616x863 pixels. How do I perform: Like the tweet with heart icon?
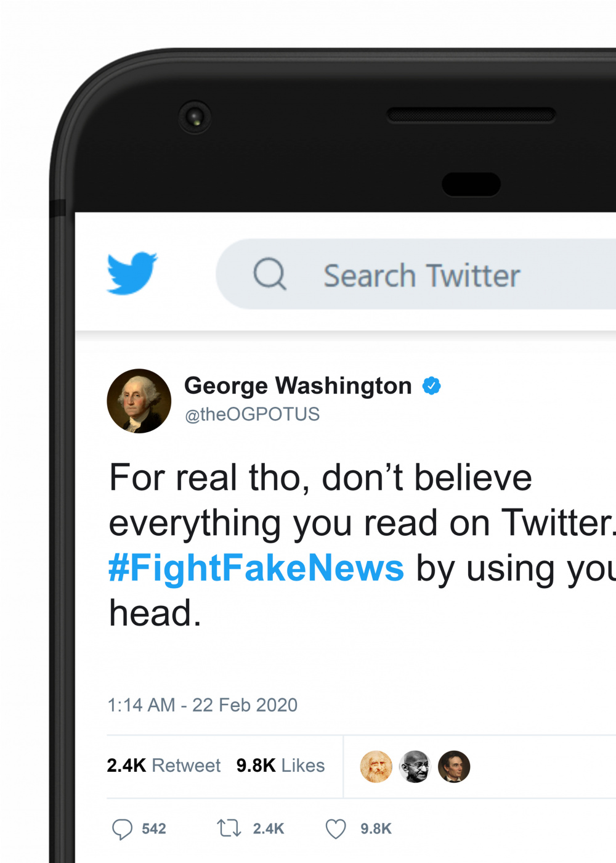coord(336,829)
